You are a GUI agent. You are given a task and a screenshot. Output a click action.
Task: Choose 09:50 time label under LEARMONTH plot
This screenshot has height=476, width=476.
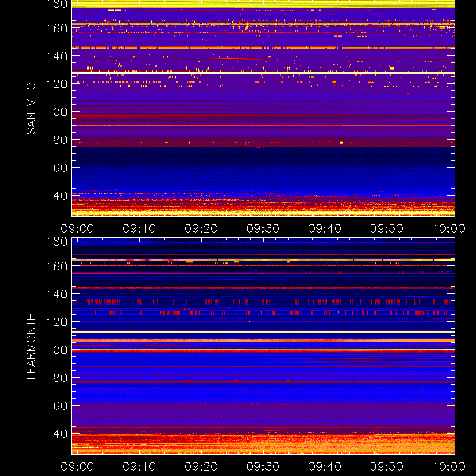[386, 466]
